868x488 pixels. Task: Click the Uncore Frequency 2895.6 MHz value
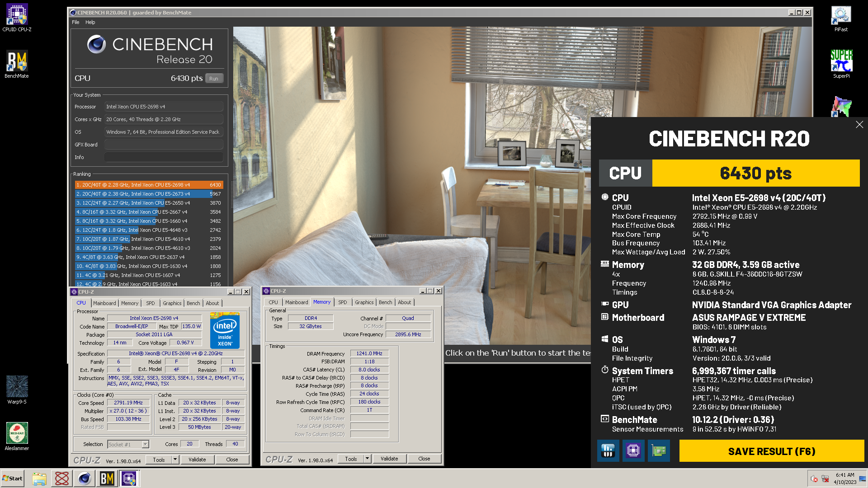click(408, 334)
